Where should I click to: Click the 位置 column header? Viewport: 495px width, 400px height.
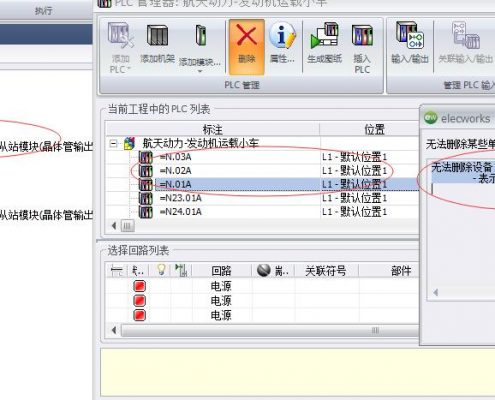374,129
